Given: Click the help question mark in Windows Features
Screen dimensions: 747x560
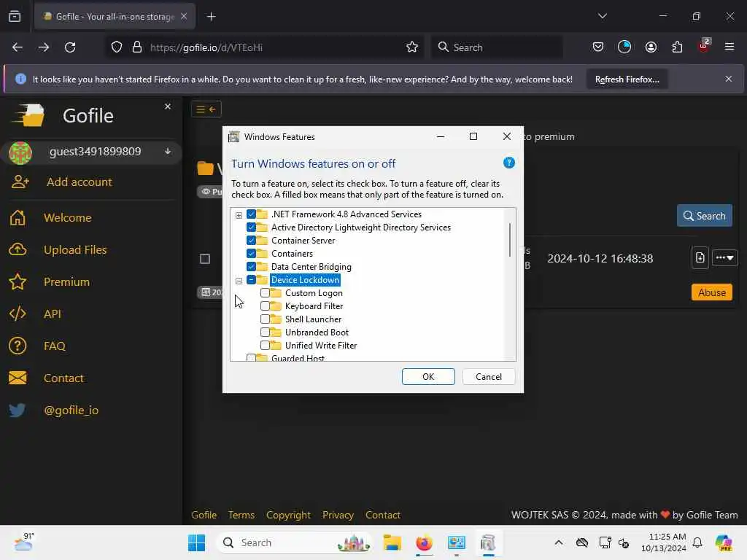Looking at the screenshot, I should click(x=508, y=163).
